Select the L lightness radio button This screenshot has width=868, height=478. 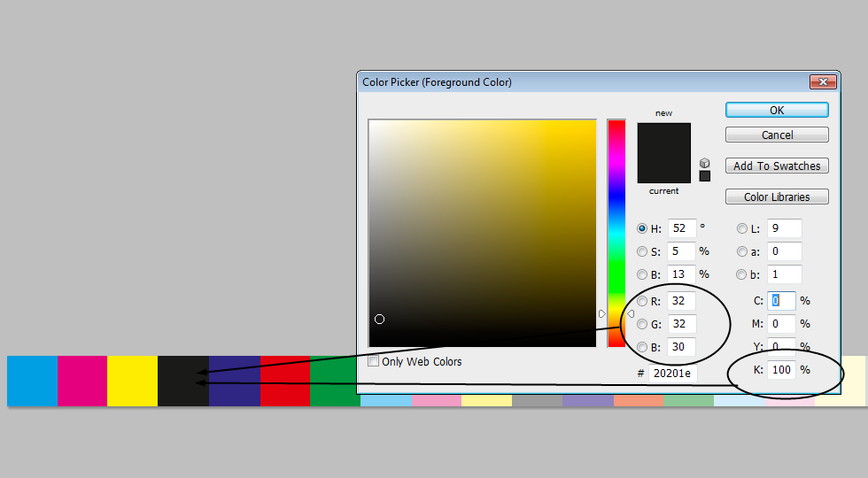tap(742, 228)
